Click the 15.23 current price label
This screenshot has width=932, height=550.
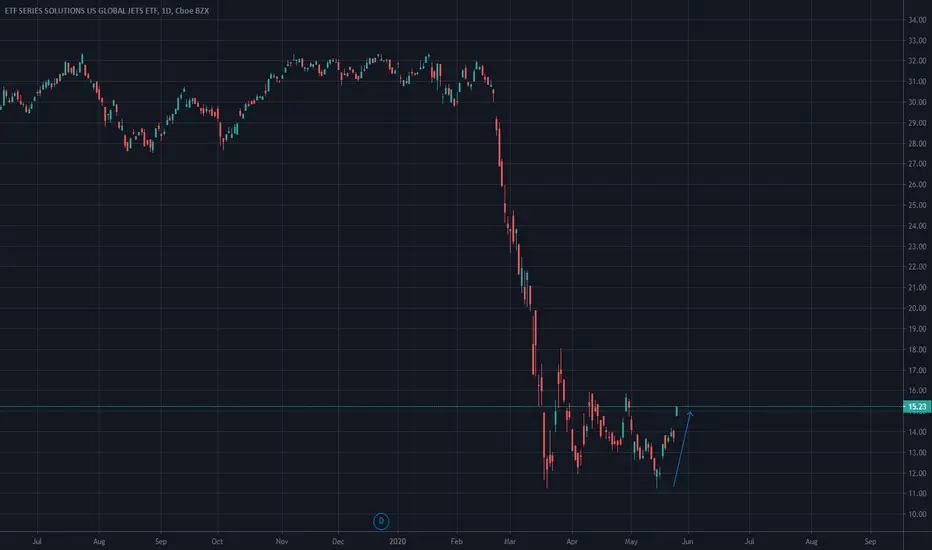pos(917,407)
